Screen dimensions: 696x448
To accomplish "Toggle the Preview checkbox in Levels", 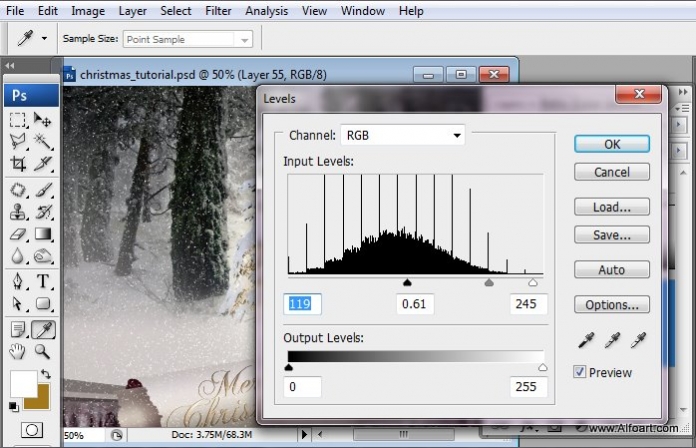I will [x=579, y=372].
